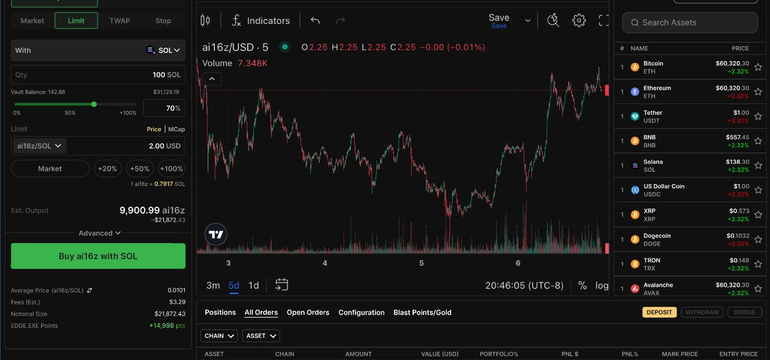This screenshot has width=770, height=360.
Task: Select the Limit order type
Action: pos(76,21)
